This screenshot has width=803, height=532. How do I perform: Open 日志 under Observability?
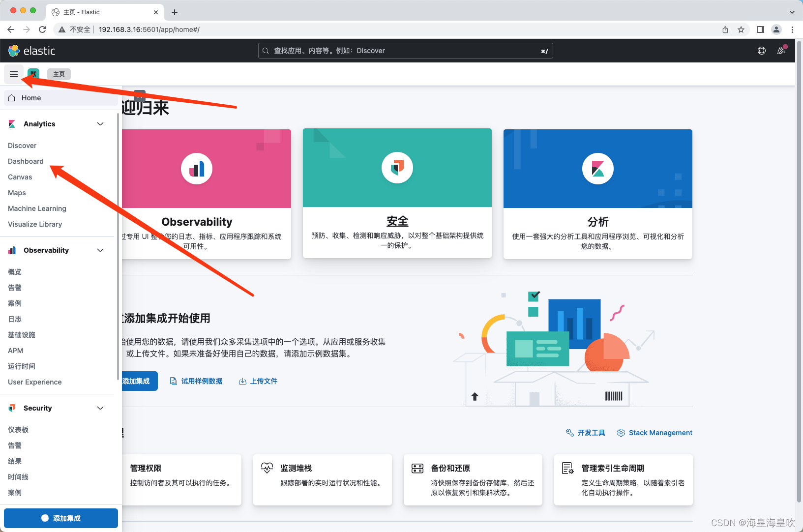coord(15,319)
